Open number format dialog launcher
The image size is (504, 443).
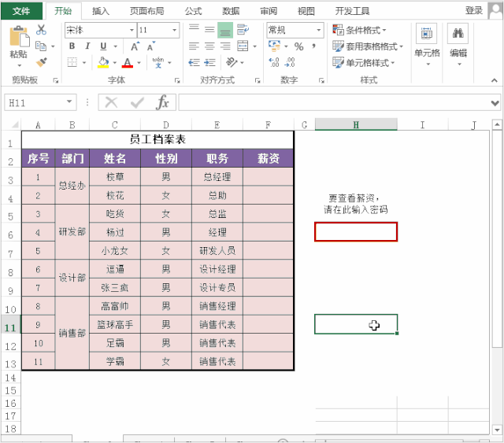pos(321,80)
